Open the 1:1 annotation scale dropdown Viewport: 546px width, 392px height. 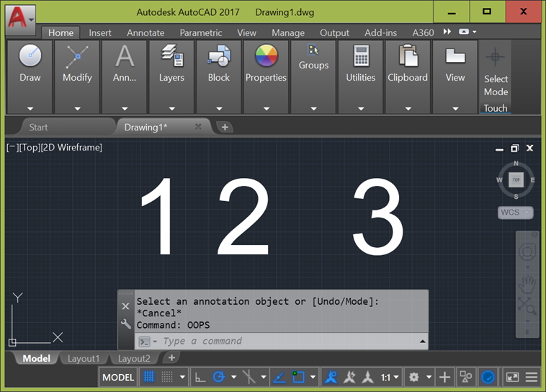pos(390,377)
